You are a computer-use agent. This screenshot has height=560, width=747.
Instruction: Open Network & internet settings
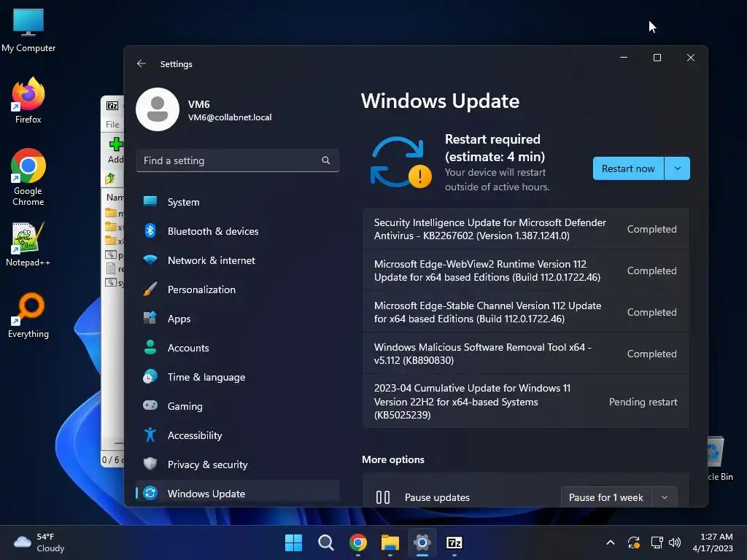point(237,260)
